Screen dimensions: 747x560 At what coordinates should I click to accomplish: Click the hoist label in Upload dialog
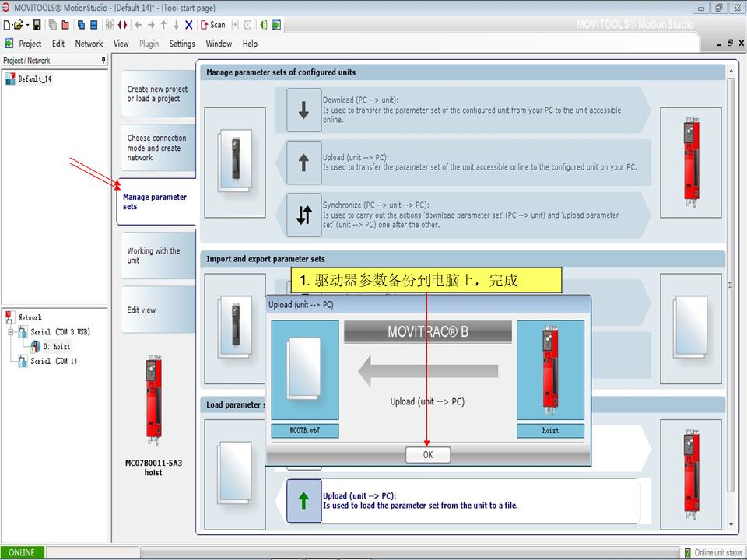(550, 430)
